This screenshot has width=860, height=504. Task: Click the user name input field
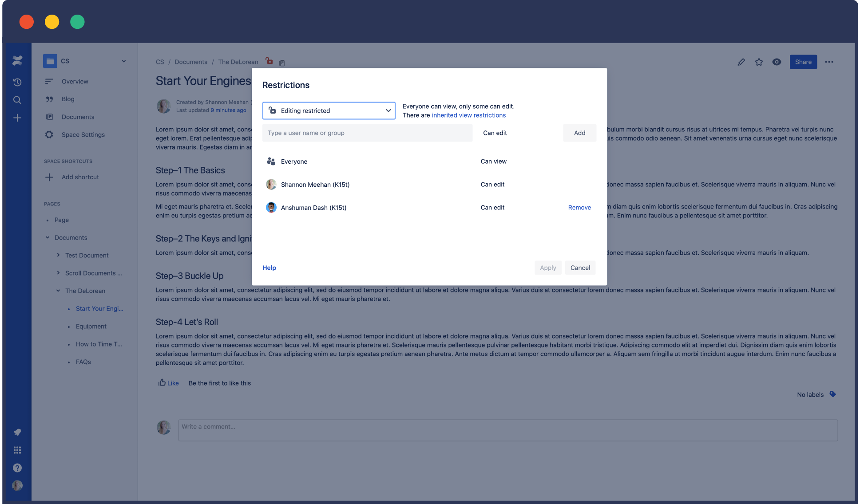tap(367, 133)
